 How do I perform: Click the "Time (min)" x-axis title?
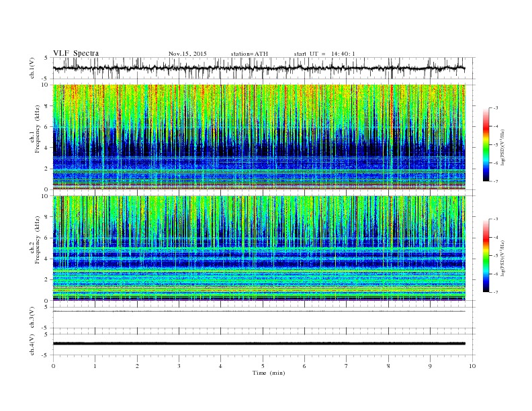[x=269, y=373]
